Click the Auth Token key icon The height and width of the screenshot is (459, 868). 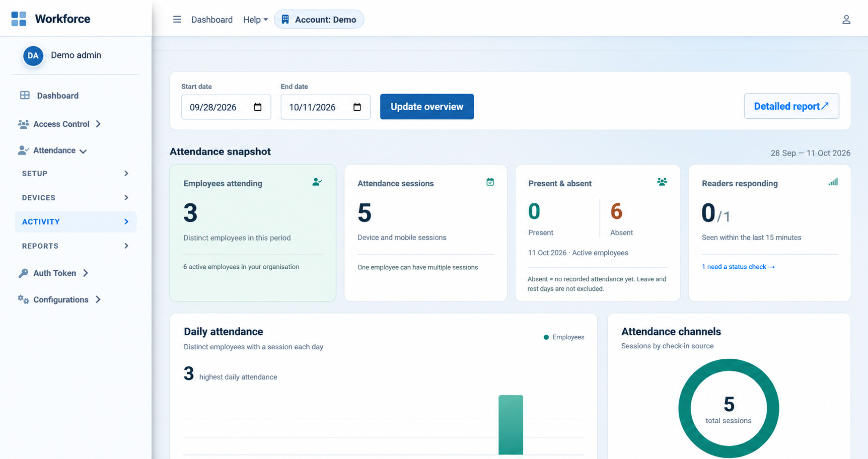coord(23,273)
